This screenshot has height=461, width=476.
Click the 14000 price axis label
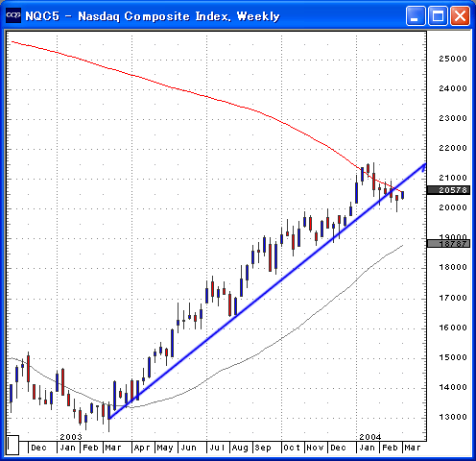point(453,387)
